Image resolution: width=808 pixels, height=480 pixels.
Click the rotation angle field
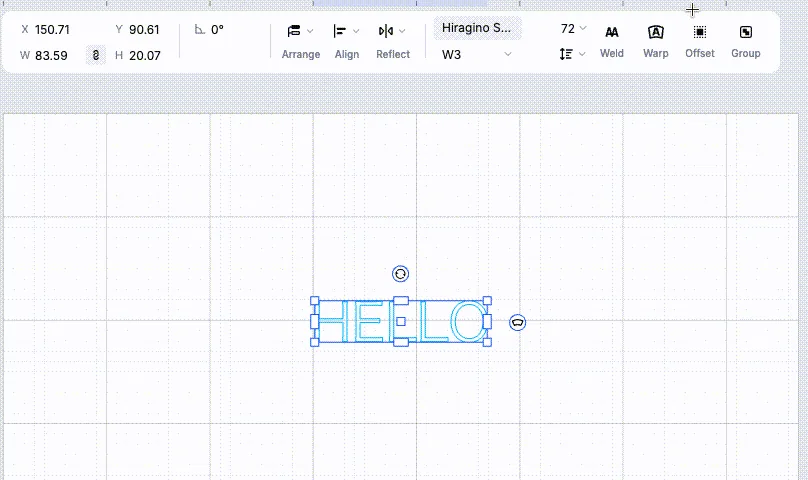coord(217,29)
